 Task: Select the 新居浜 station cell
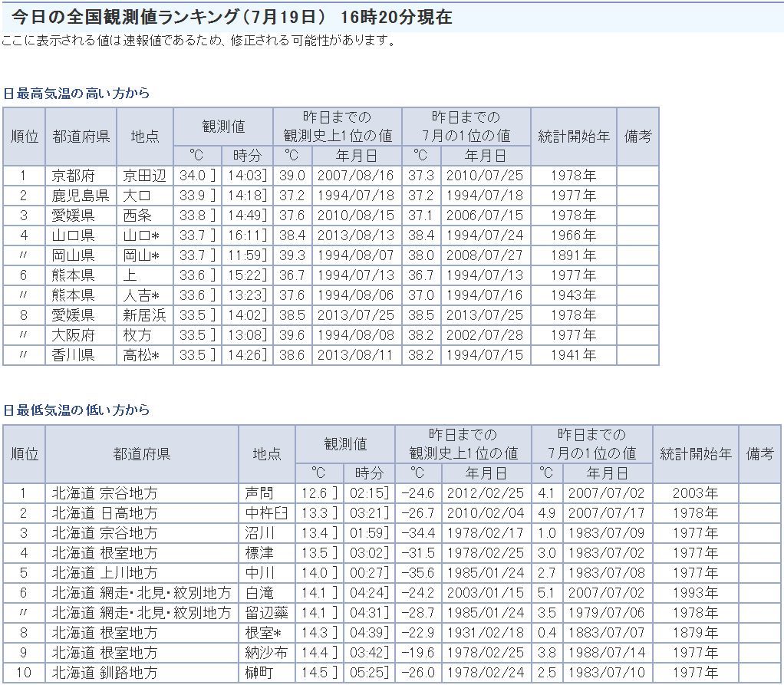pos(144,315)
